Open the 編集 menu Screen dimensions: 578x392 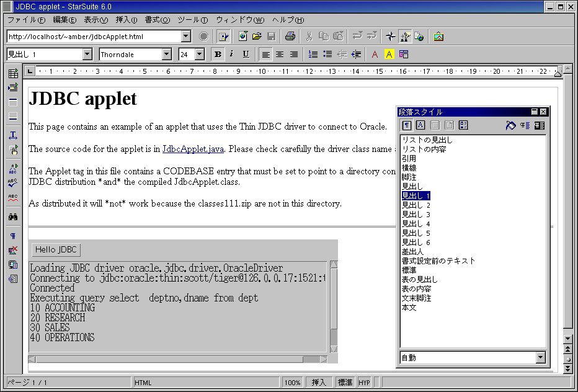coord(64,20)
